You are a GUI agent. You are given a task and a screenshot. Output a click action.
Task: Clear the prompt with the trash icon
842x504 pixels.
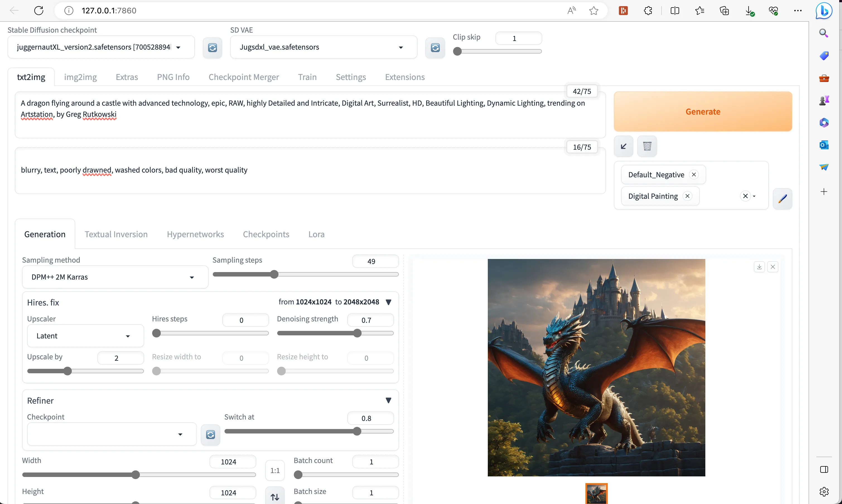(647, 146)
